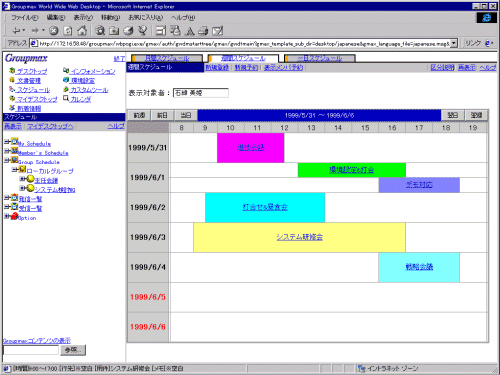Click the 翌日 navigation button

[x=452, y=115]
